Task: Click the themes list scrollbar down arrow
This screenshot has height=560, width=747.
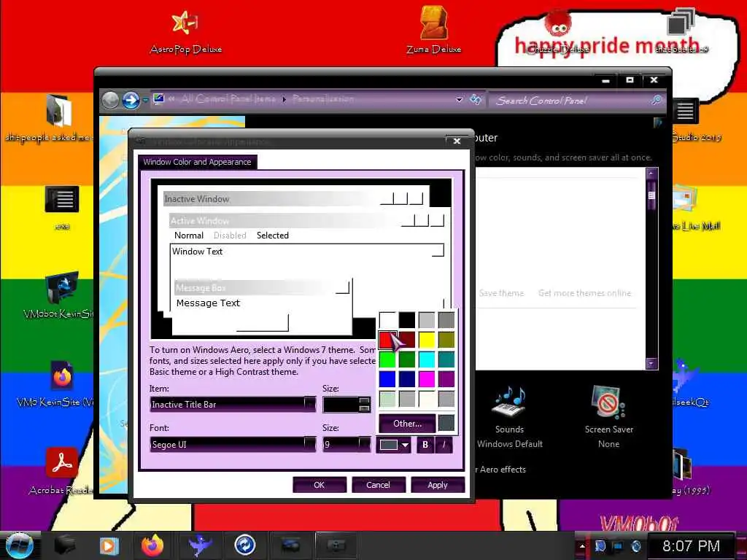Action: tap(651, 363)
